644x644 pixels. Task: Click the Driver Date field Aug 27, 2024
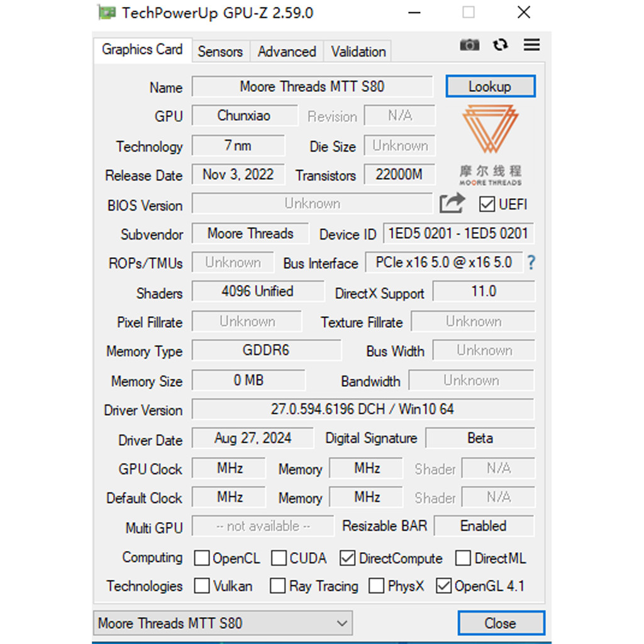click(253, 438)
